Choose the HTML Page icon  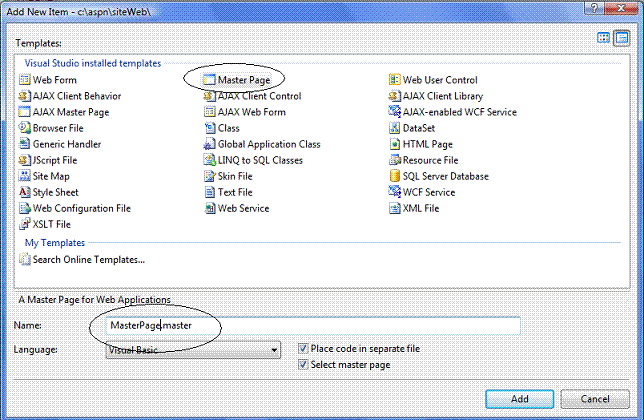pos(394,144)
